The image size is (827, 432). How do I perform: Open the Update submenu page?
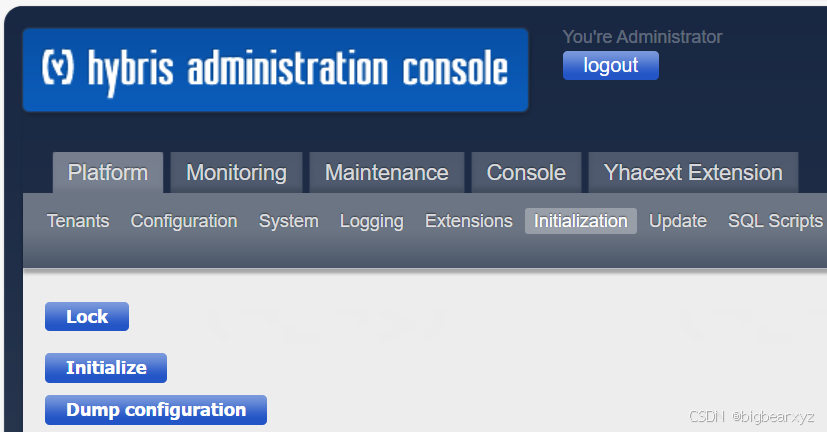click(678, 221)
